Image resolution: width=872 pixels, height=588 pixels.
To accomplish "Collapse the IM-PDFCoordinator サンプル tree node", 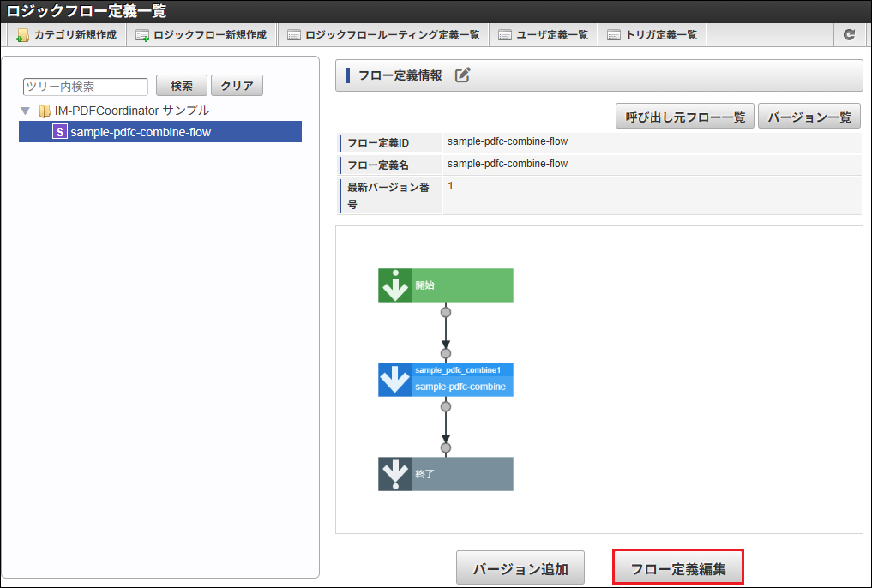I will click(x=25, y=111).
